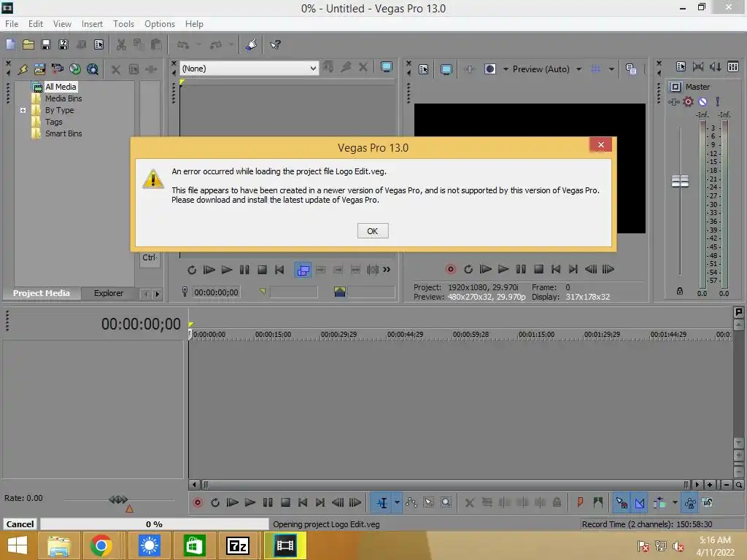
Task: Click Stop in the trimmer transport
Action: tap(262, 270)
